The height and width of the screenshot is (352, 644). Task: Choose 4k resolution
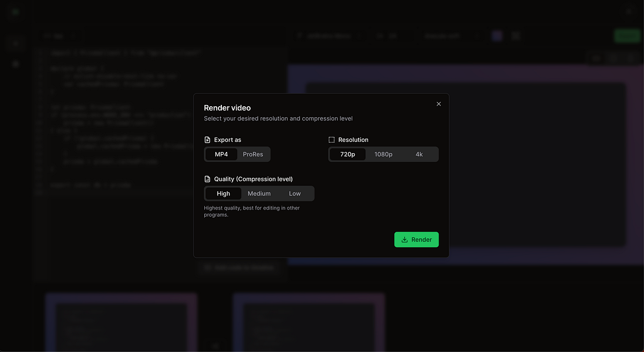[419, 154]
